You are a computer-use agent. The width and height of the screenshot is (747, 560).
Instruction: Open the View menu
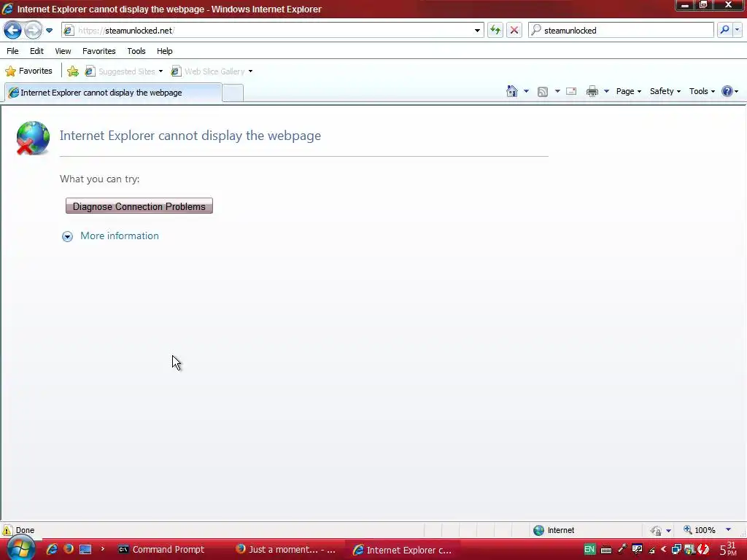click(x=63, y=51)
